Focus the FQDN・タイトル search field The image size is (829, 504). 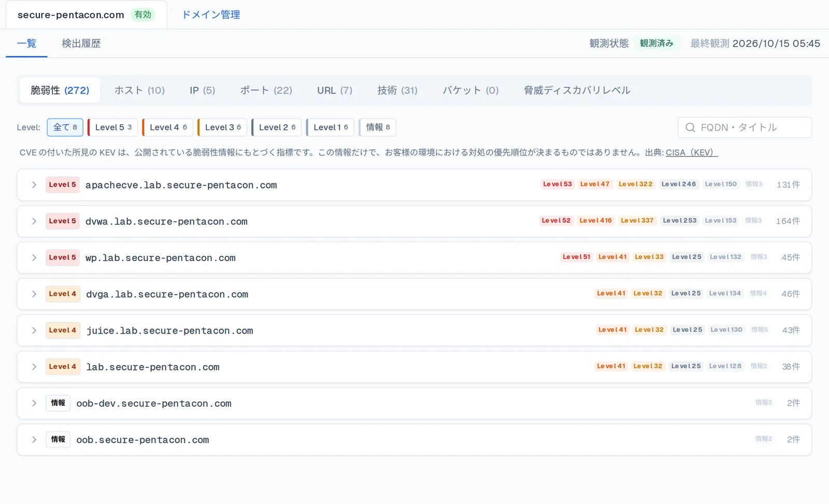[745, 127]
